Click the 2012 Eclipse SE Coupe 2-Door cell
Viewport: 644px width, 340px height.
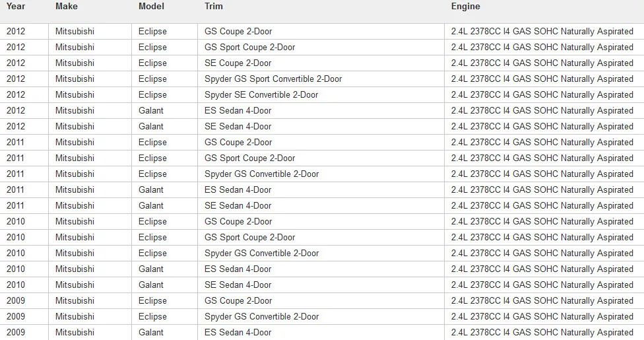click(321, 63)
